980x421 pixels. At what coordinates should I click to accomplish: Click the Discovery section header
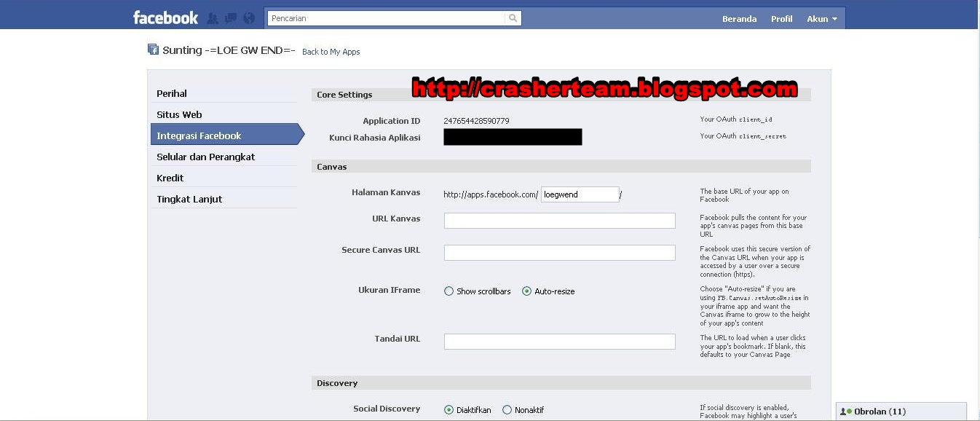pyautogui.click(x=561, y=383)
